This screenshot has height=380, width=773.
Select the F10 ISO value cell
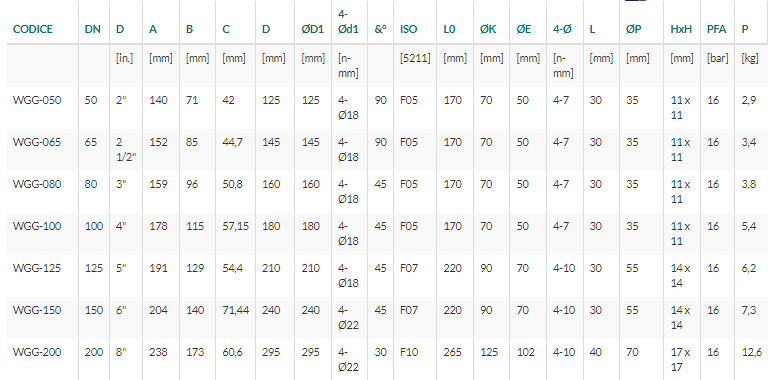pos(409,352)
